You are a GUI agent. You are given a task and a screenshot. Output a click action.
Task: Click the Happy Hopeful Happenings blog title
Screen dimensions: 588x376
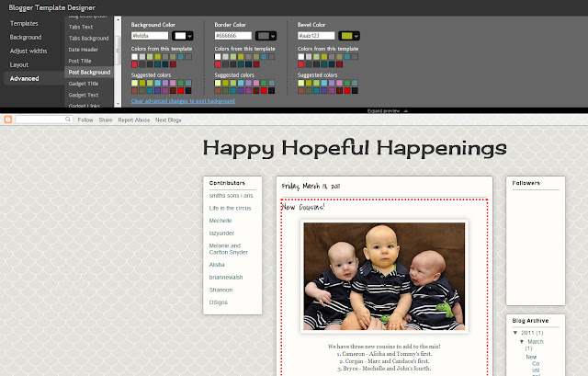pos(355,148)
